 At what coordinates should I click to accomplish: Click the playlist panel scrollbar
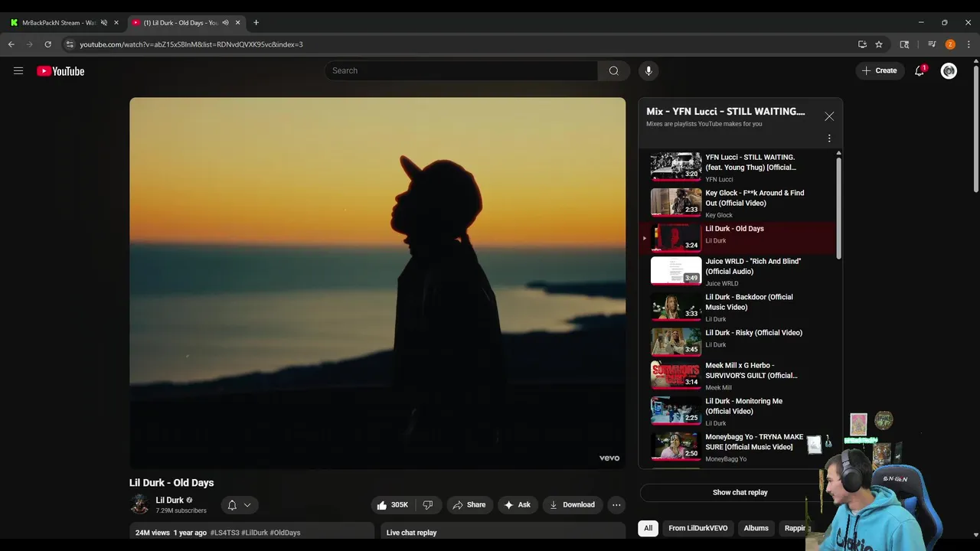click(838, 207)
